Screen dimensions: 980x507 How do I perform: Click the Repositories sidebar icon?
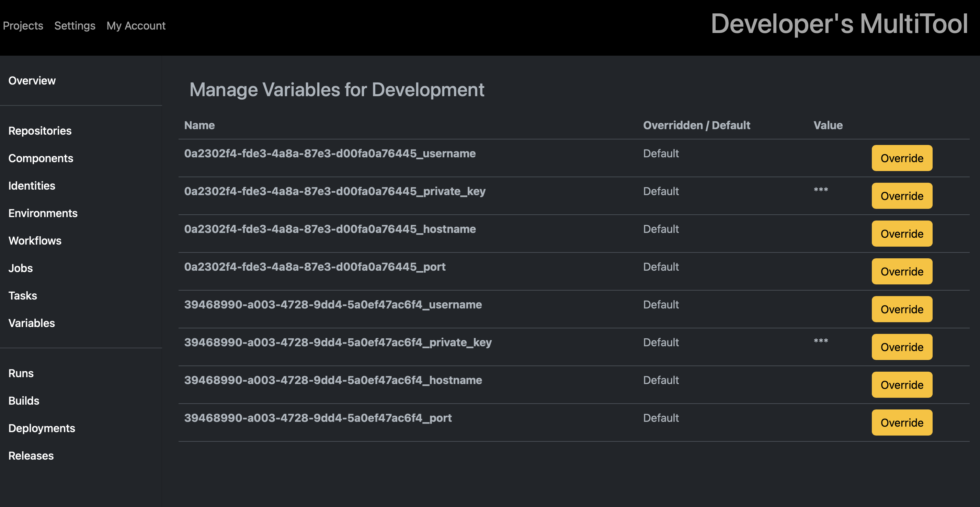pyautogui.click(x=39, y=130)
